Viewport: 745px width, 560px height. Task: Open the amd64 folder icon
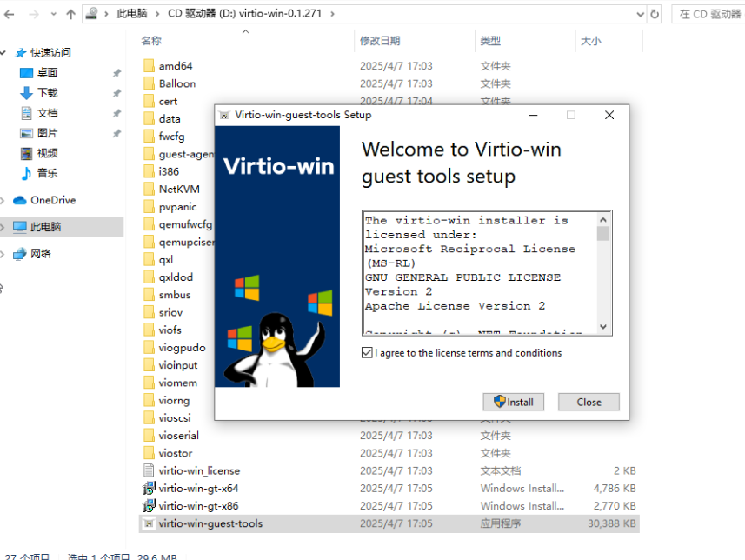click(x=149, y=66)
